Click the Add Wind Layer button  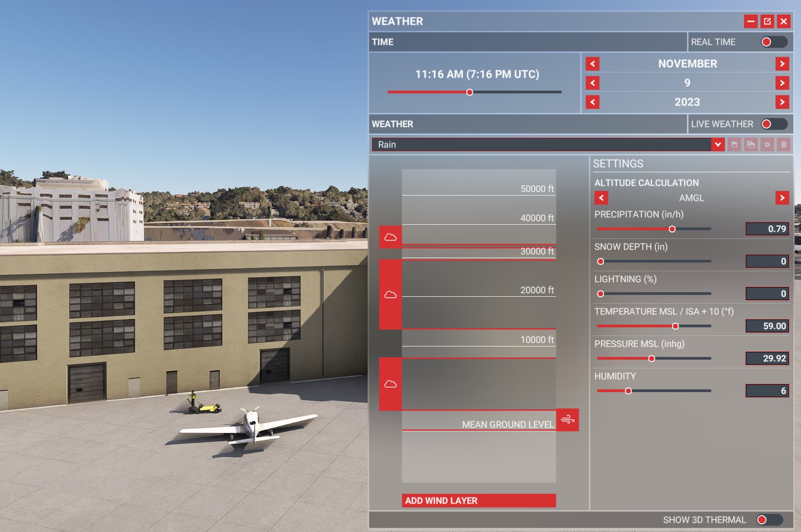click(479, 501)
